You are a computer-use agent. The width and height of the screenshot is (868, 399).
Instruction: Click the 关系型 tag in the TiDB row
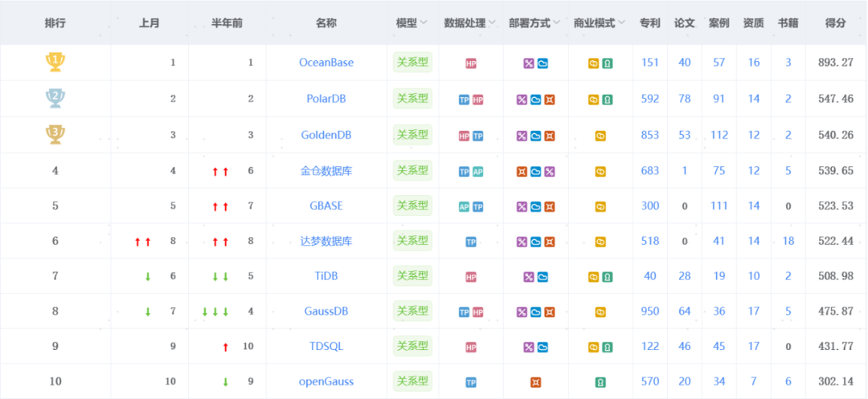click(412, 275)
